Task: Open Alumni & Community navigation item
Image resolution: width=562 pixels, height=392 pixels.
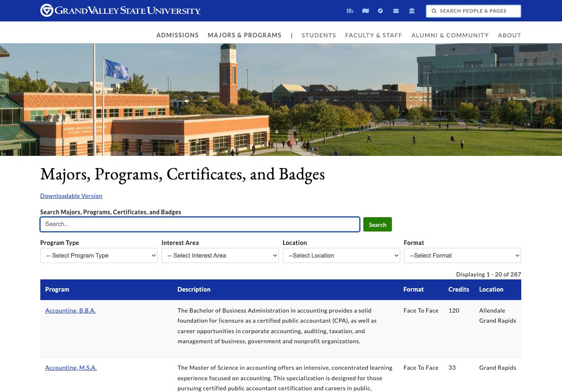Action: tap(450, 35)
